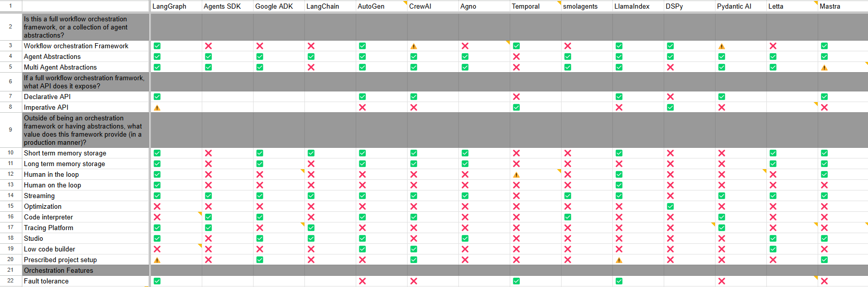
Task: Click CrewAI's warning icon in Workflow orchestration Framework row
Action: (414, 46)
